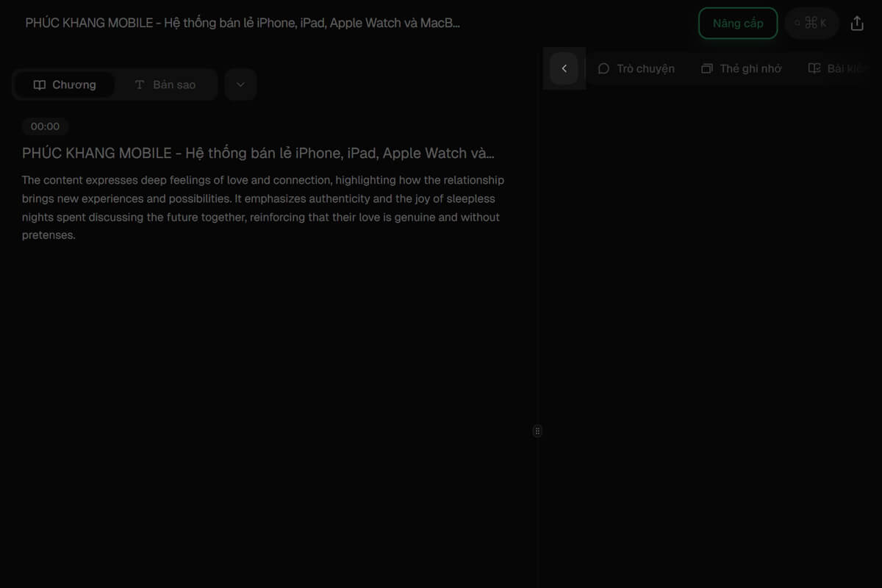882x588 pixels.
Task: Click the magnifier icon in ⌘K search
Action: (x=797, y=24)
